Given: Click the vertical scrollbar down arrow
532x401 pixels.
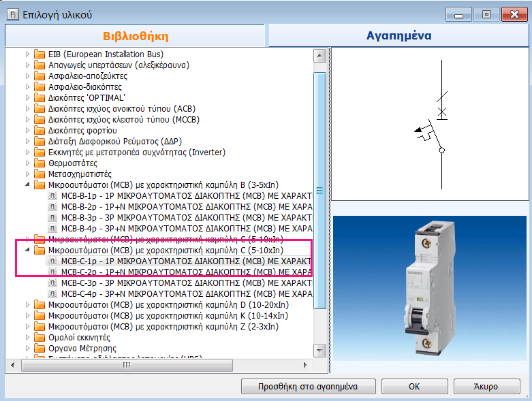Looking at the screenshot, I should click(318, 351).
